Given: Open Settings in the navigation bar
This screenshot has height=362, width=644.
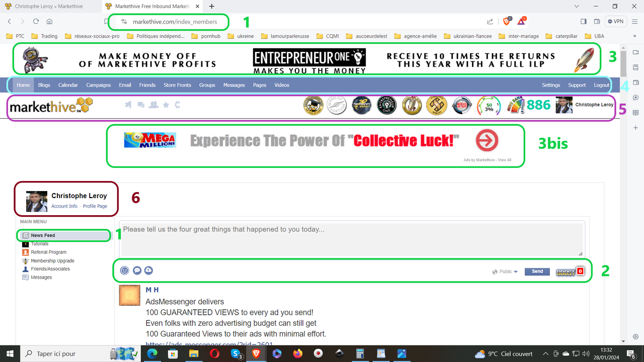Looking at the screenshot, I should [x=551, y=85].
